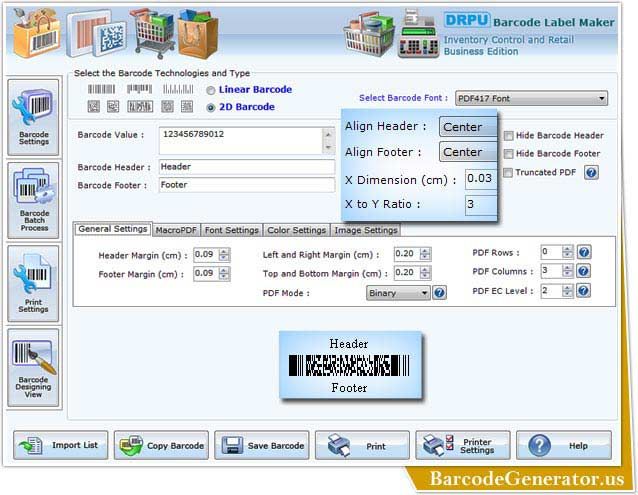Click the Help button
Screen dimensions: 638x495
(564, 445)
